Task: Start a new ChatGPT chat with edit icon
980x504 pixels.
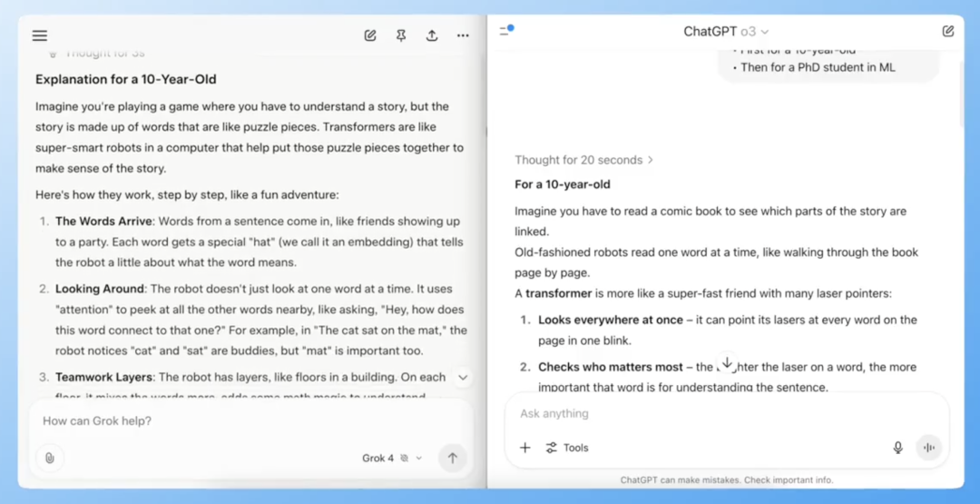Action: pyautogui.click(x=948, y=31)
